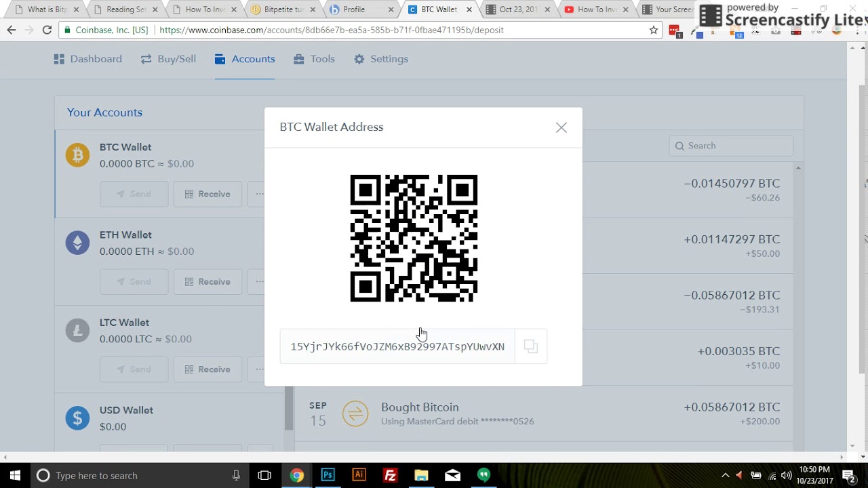Screen dimensions: 868x488
Task: Copy the BTC wallet address
Action: coord(531,346)
